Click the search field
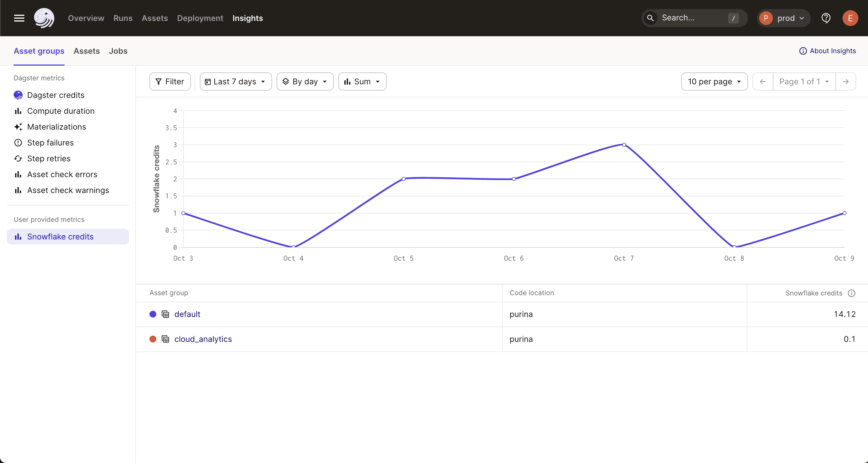 [691, 18]
